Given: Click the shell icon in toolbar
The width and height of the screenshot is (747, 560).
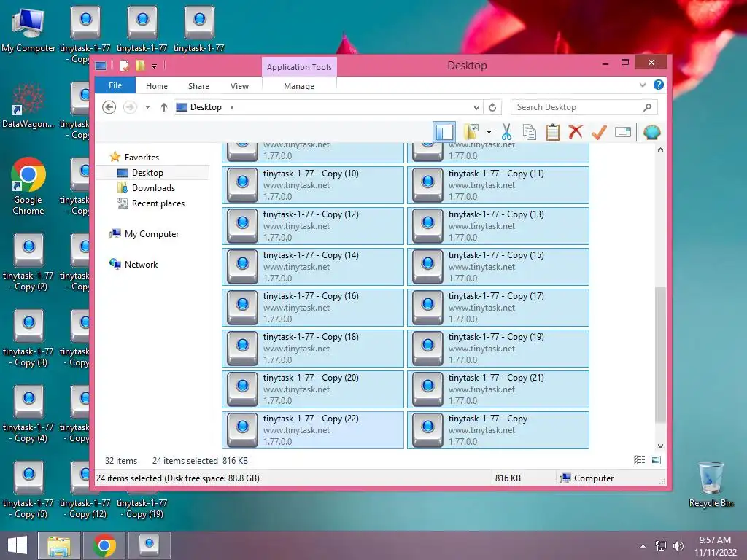Looking at the screenshot, I should click(651, 132).
